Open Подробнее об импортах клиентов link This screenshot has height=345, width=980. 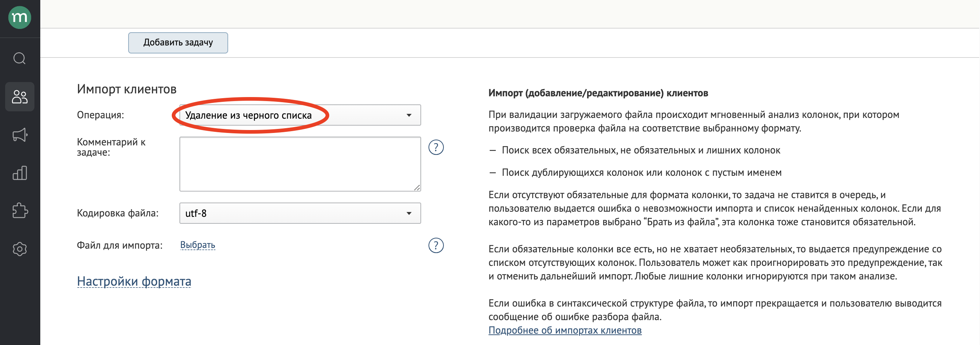click(x=565, y=330)
